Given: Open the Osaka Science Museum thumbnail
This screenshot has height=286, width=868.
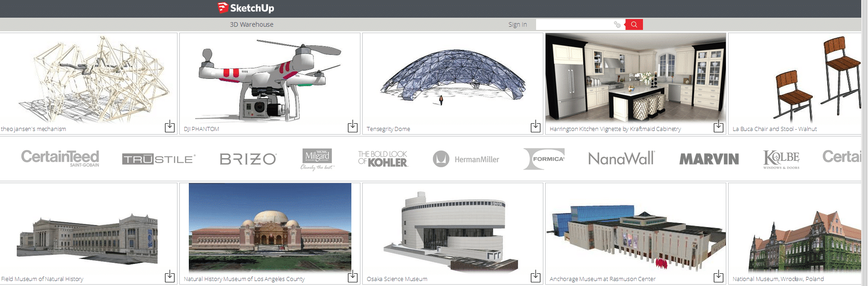Looking at the screenshot, I should (453, 228).
